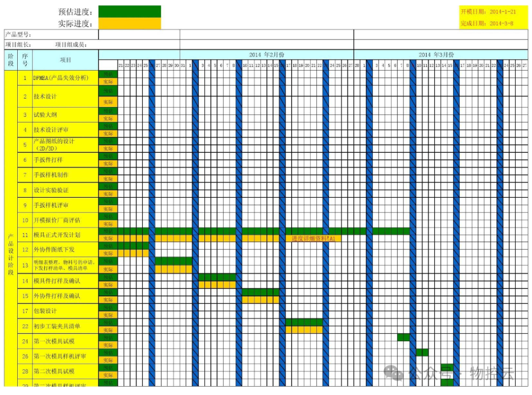The height and width of the screenshot is (395, 532).
Task: Select the 序号 column header
Action: point(25,60)
